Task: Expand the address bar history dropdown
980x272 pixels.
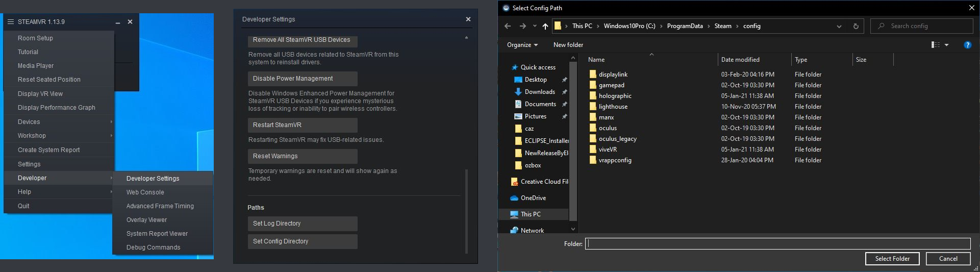Action: click(839, 26)
